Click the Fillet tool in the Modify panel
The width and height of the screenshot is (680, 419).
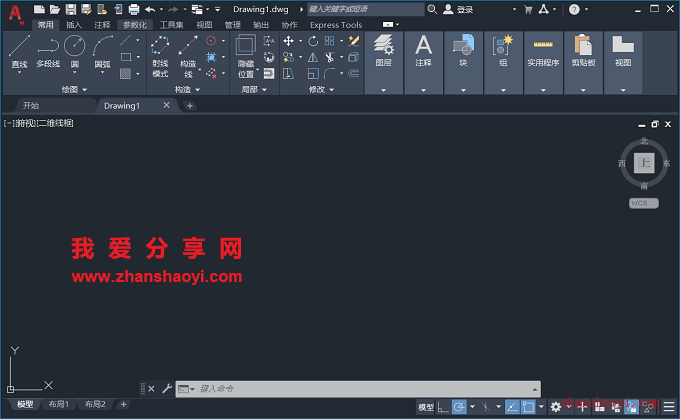point(330,74)
